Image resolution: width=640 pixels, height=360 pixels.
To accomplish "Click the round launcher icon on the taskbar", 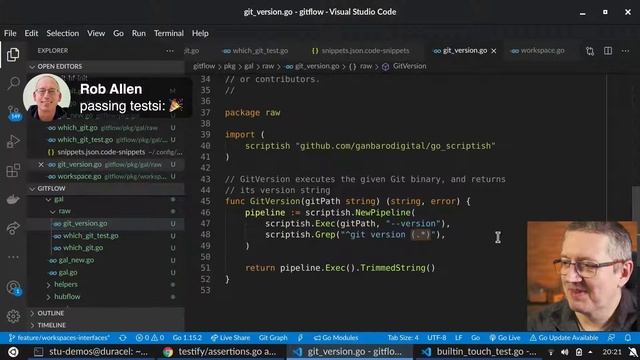I will click(13, 352).
